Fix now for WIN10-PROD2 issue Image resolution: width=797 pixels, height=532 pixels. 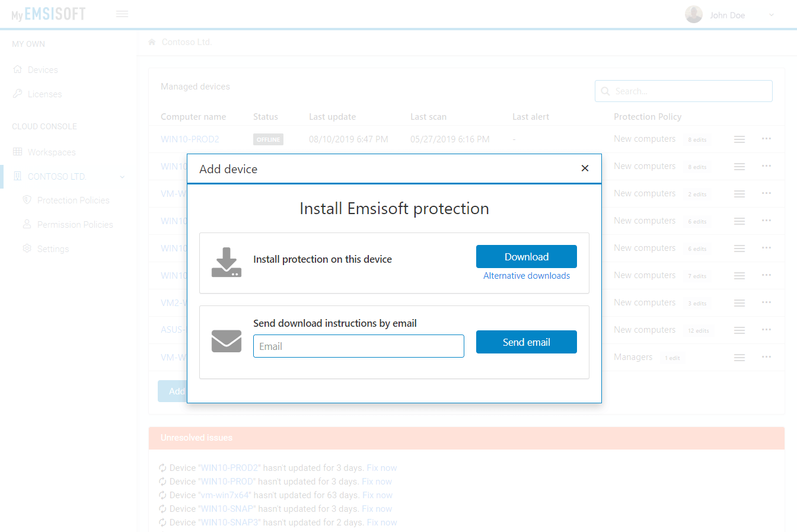pos(382,468)
